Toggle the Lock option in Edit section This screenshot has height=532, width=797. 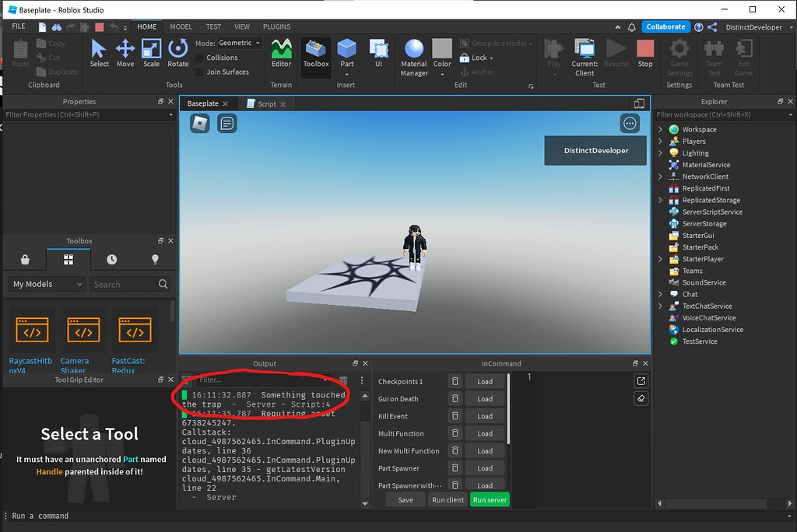click(x=476, y=58)
